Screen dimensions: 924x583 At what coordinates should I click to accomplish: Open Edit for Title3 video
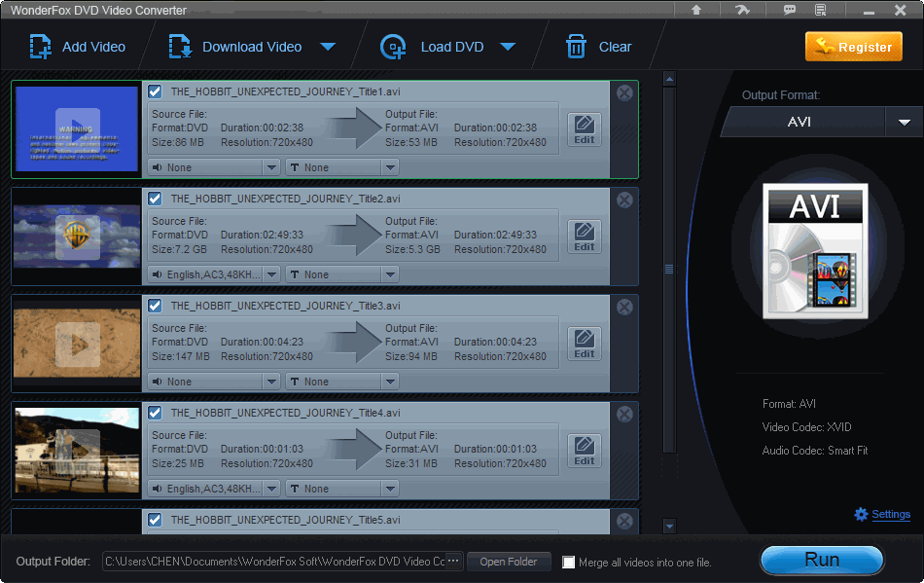(584, 344)
